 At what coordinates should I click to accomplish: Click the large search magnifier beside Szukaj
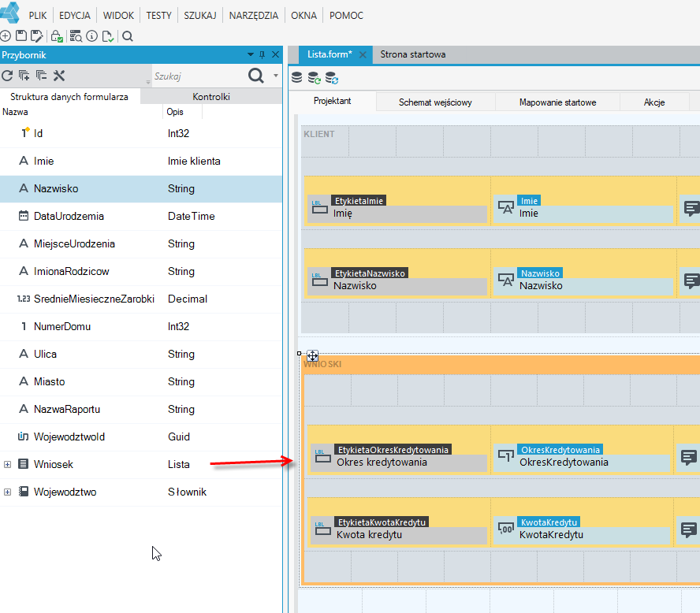[256, 76]
